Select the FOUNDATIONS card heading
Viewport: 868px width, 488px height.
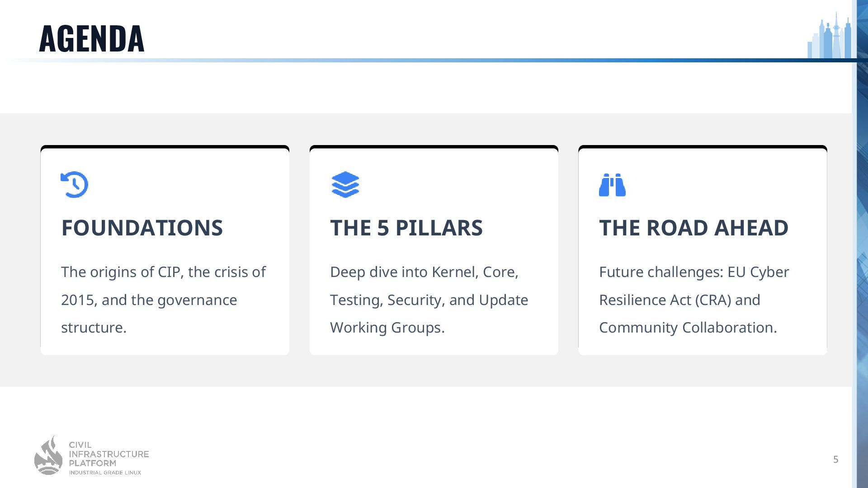(142, 227)
